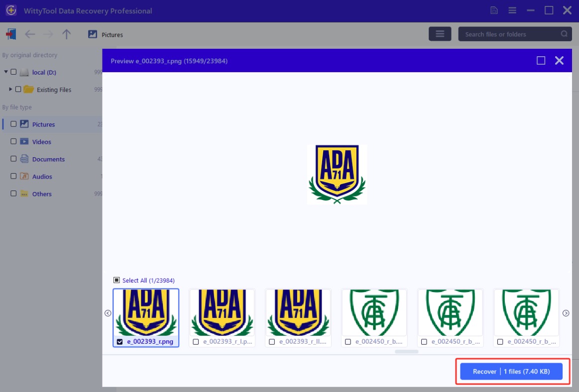
Task: Uncheck the e_002393_r.png checkbox
Action: (119, 342)
